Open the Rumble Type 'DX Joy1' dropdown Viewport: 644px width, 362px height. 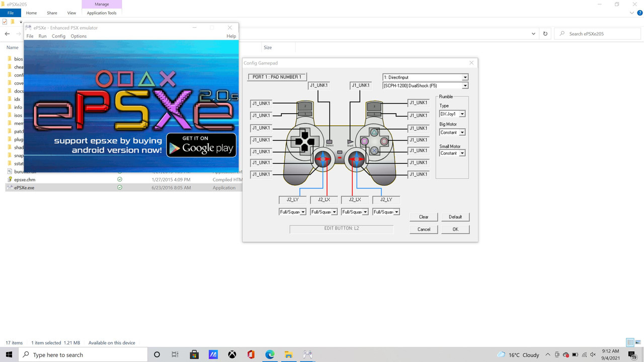click(462, 114)
